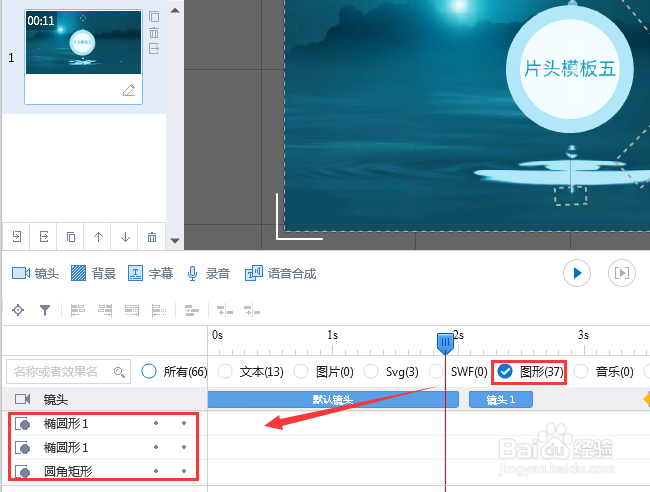The width and height of the screenshot is (650, 492).
Task: Click the duplicate scene button in bottom row
Action: click(x=71, y=237)
